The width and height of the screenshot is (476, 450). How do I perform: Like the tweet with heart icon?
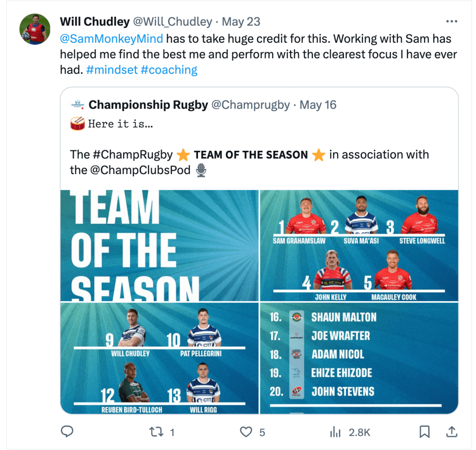[245, 432]
